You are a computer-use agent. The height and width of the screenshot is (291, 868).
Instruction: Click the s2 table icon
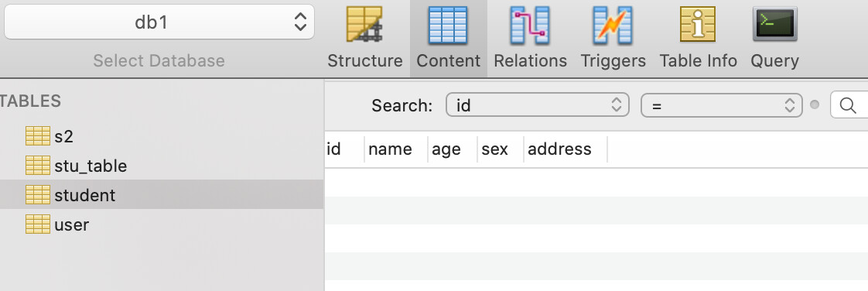38,135
